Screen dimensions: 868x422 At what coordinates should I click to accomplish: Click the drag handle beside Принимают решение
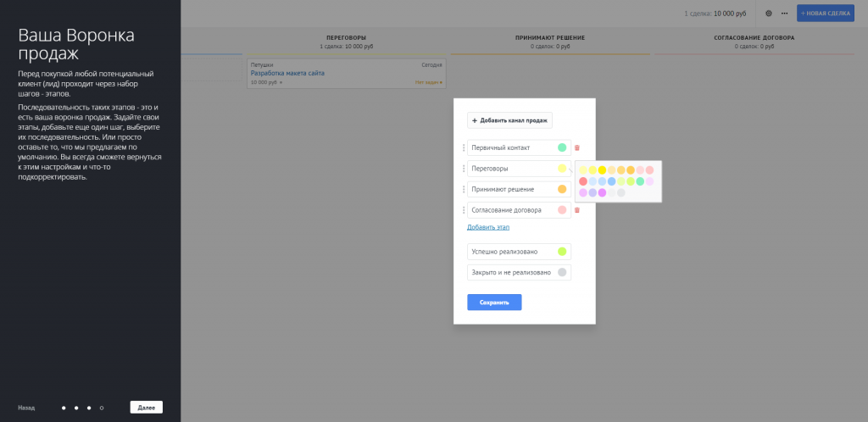[x=464, y=189]
